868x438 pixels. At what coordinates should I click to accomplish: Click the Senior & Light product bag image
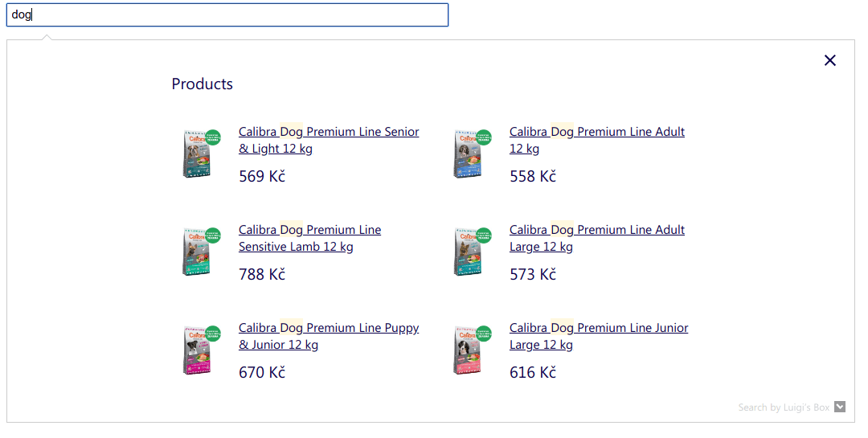tap(198, 153)
